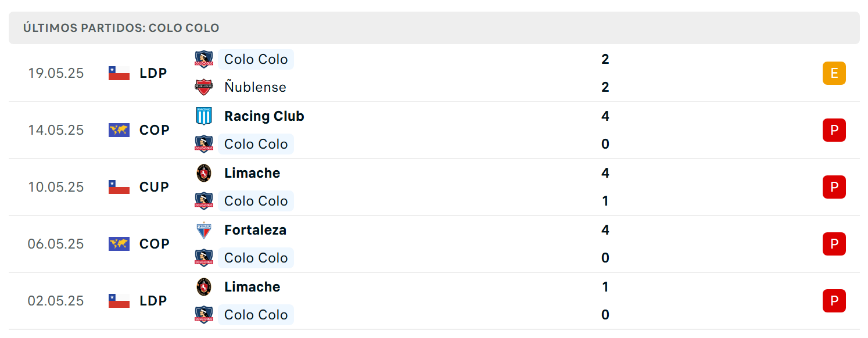The height and width of the screenshot is (338, 868).
Task: Click the Racing Club team crest
Action: point(204,116)
